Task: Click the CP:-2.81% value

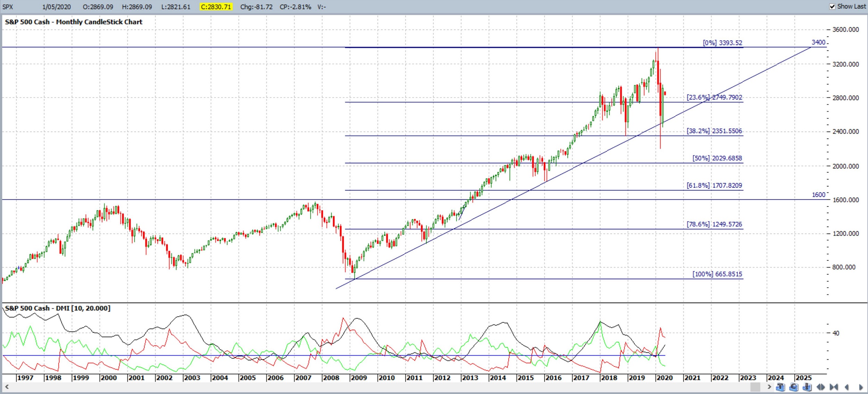Action: pyautogui.click(x=295, y=7)
